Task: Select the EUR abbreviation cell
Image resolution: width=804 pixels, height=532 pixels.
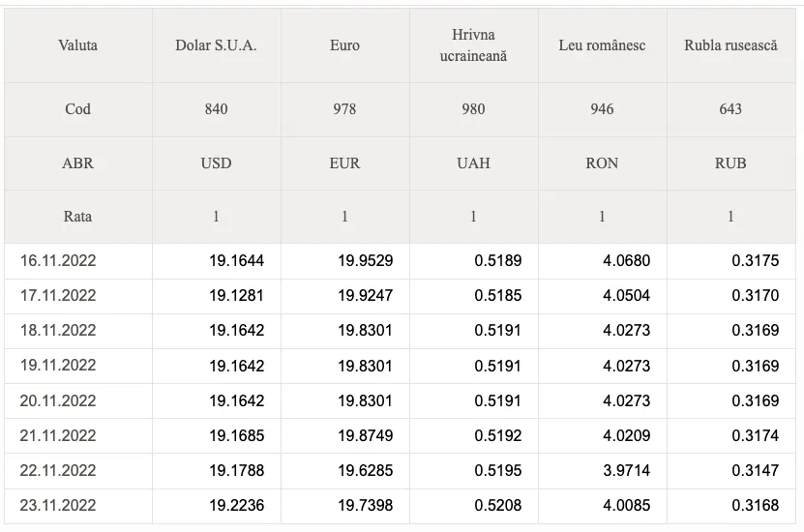Action: point(345,163)
